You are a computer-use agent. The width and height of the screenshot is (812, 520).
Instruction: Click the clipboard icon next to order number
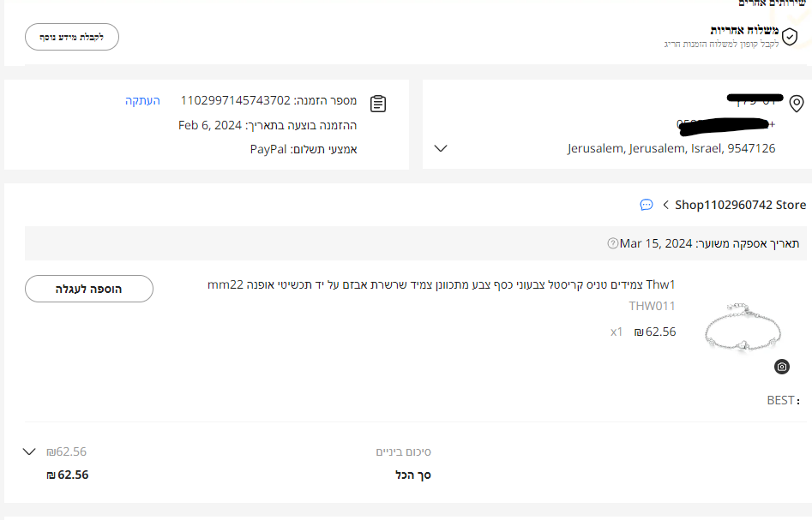pos(378,104)
